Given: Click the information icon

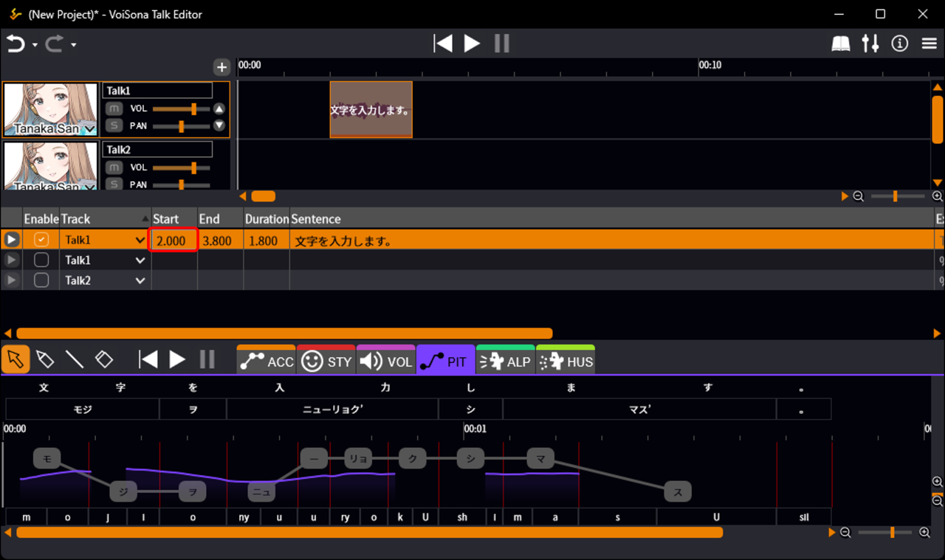Looking at the screenshot, I should (x=899, y=44).
